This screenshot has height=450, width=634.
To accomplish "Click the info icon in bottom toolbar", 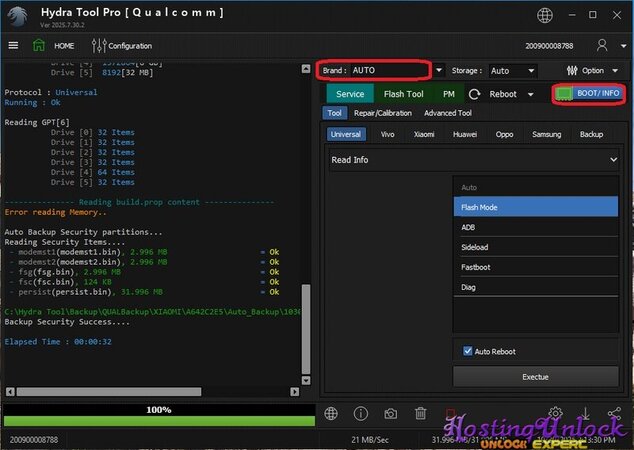I will coord(361,413).
